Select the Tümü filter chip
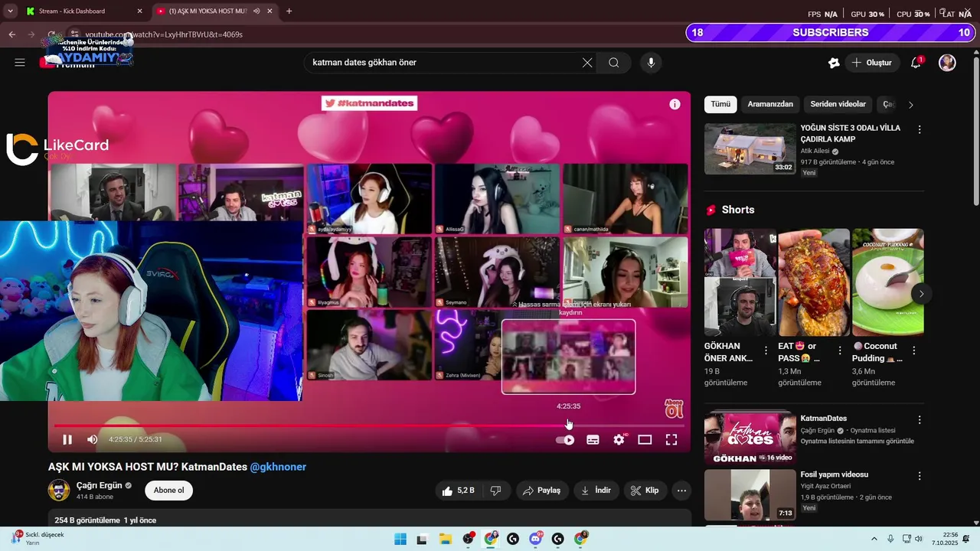Screen dimensions: 980x551 pyautogui.click(x=720, y=104)
